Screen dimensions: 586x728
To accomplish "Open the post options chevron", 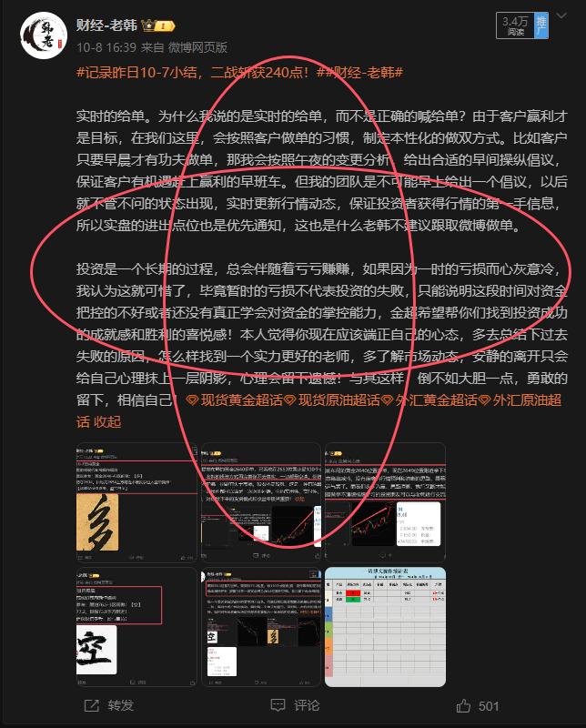I will (x=561, y=16).
